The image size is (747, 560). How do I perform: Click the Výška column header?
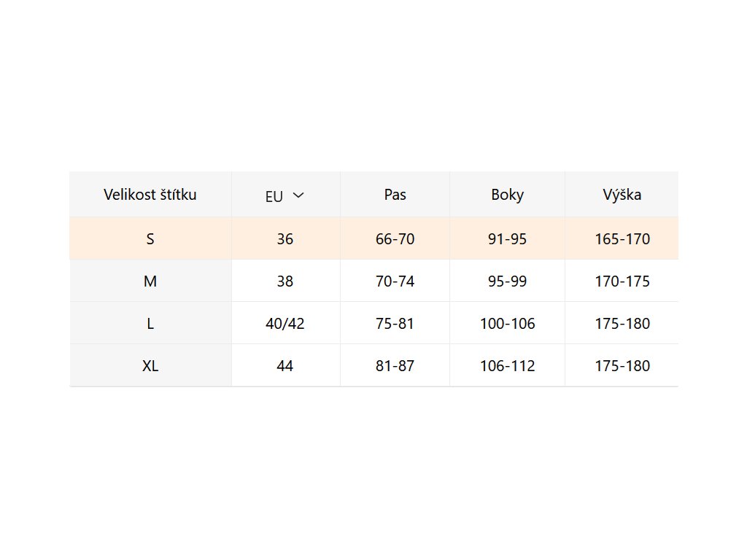click(x=622, y=195)
